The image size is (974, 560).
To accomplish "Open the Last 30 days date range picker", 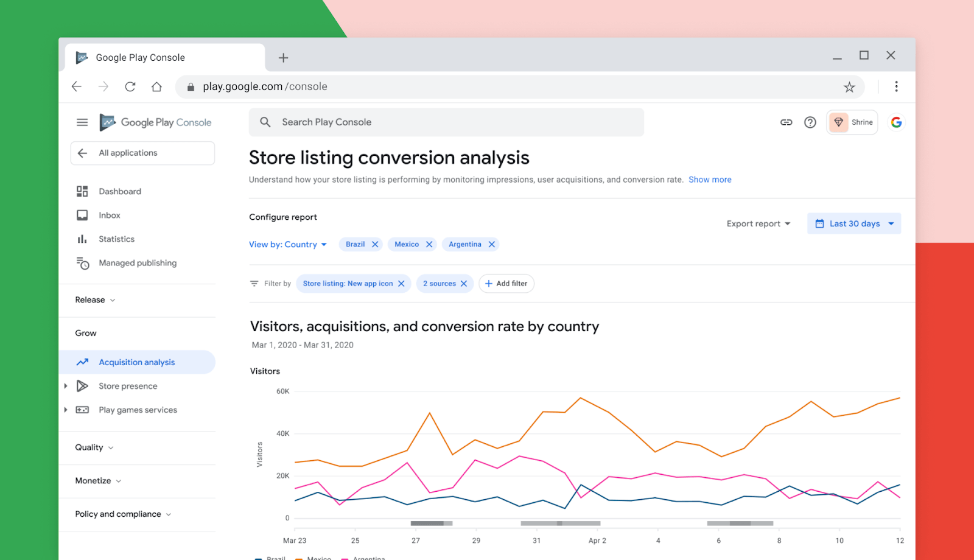I will click(853, 223).
